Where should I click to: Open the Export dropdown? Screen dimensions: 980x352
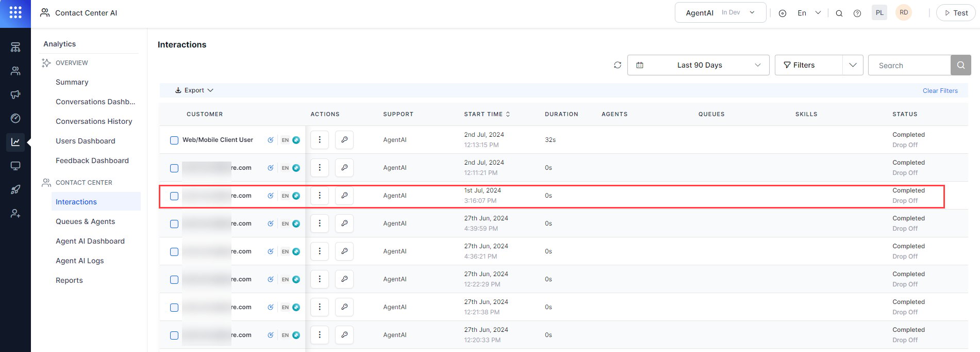coord(194,90)
